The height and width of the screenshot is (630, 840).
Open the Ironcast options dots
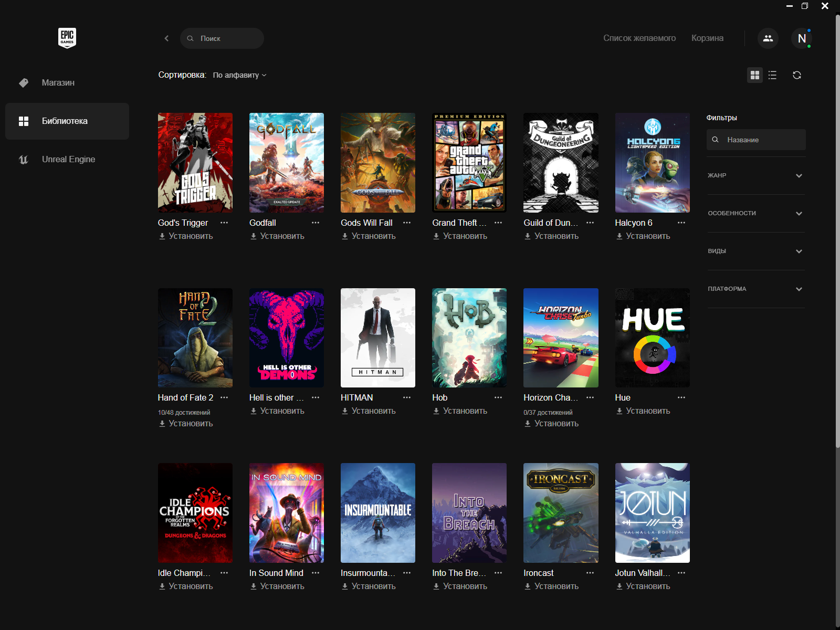[590, 573]
